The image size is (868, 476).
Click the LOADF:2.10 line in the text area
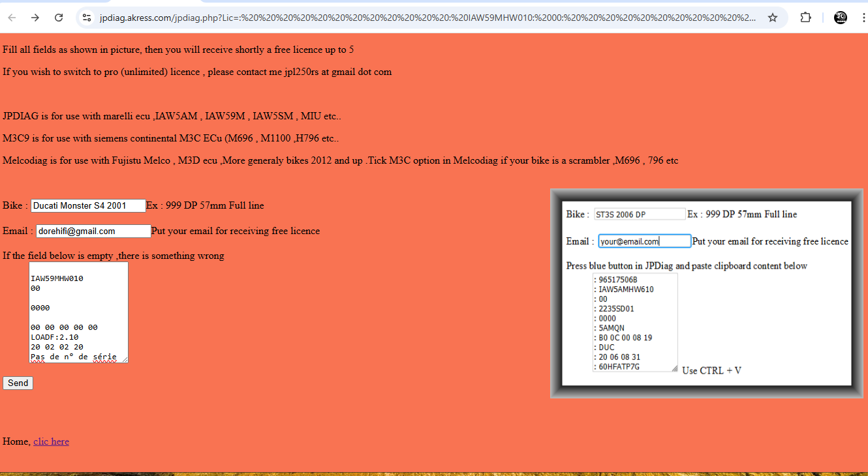(54, 337)
